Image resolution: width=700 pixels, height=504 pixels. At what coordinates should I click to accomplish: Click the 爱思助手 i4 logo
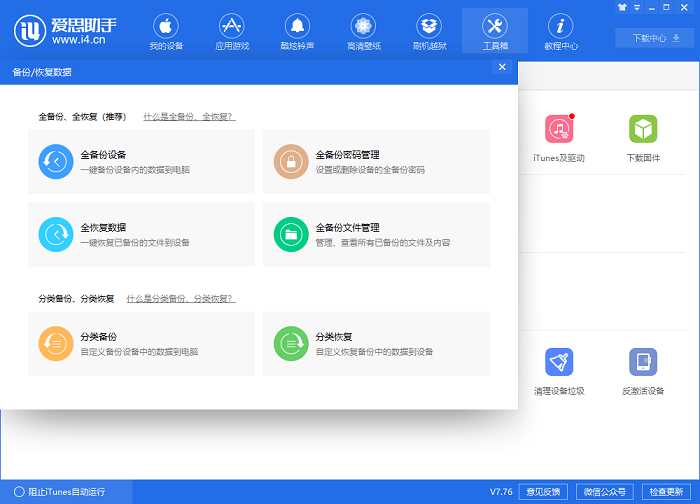[x=65, y=31]
